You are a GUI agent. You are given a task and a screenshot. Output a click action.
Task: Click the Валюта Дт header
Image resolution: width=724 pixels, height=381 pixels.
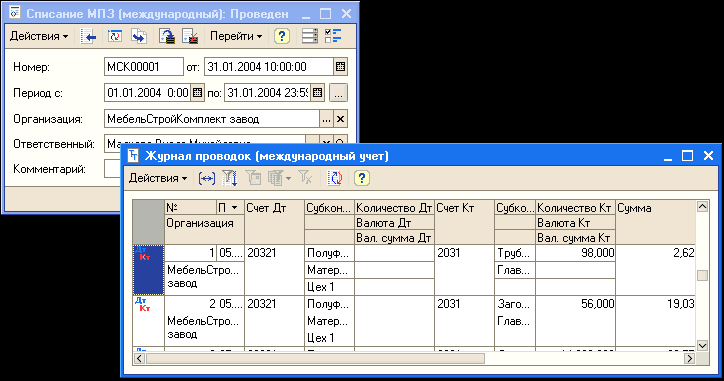[394, 223]
